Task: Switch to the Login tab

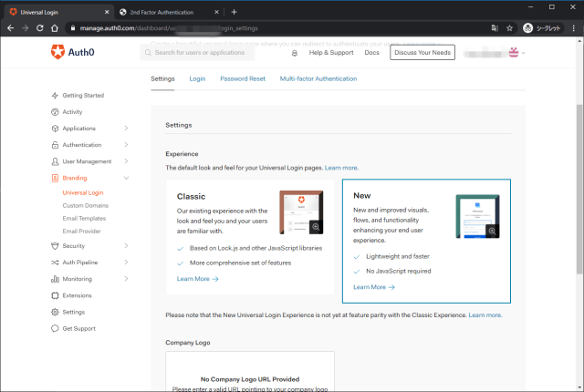Action: (x=197, y=78)
